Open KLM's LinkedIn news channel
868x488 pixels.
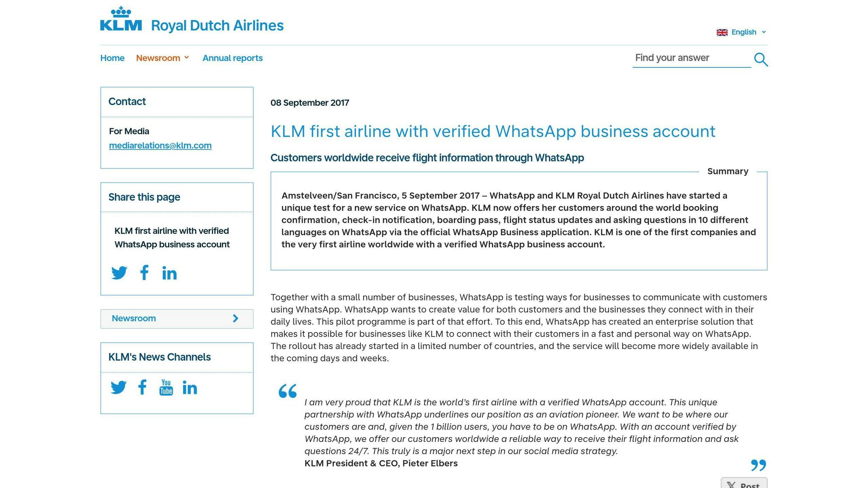pos(190,387)
